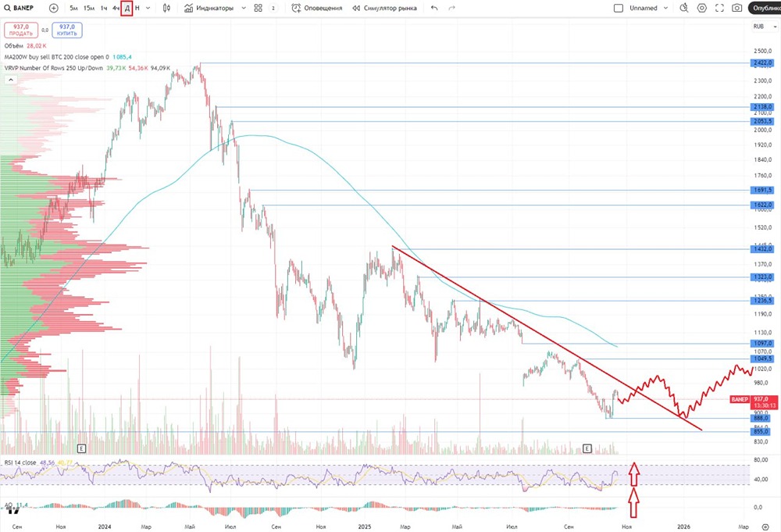Open the indicator templates grid icon

258,8
